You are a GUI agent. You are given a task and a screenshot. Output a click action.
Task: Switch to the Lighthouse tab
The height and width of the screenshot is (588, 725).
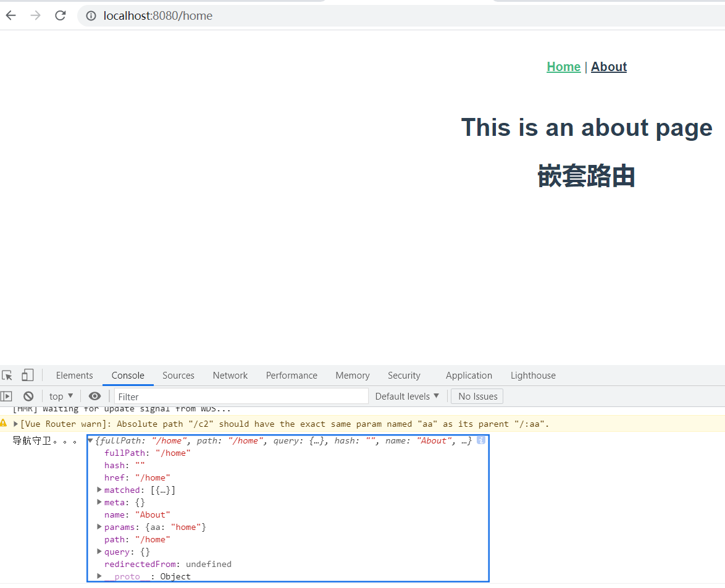(533, 375)
